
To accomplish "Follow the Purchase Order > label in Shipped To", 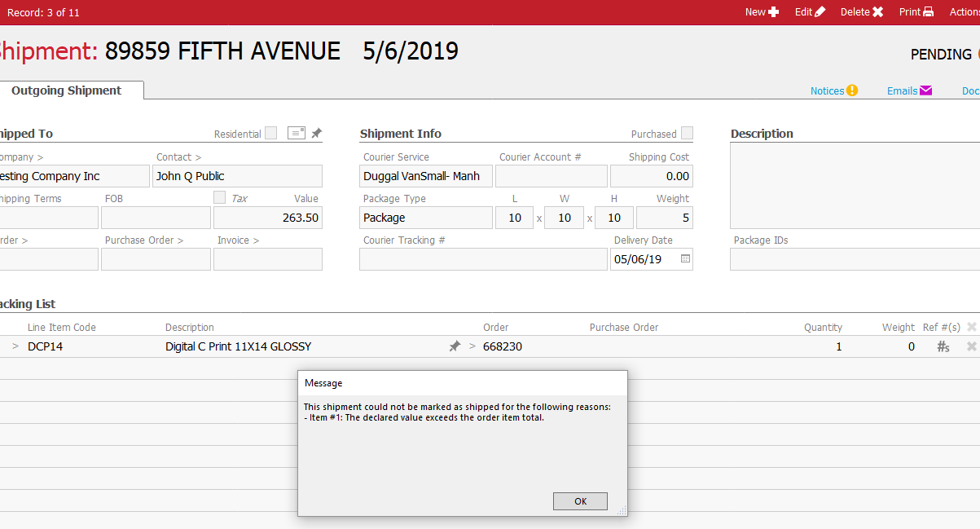I will 144,240.
